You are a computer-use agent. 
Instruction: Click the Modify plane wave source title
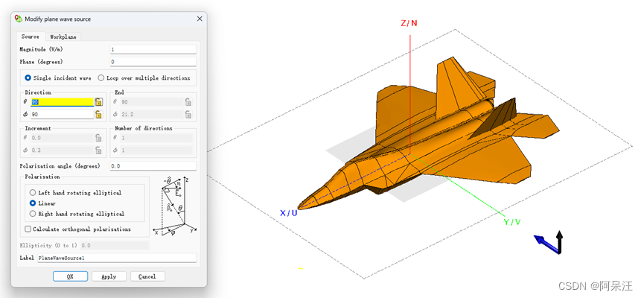click(x=58, y=19)
